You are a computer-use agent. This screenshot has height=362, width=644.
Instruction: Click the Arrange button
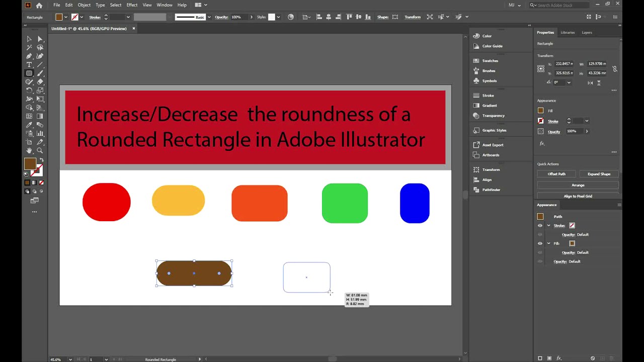(x=578, y=185)
